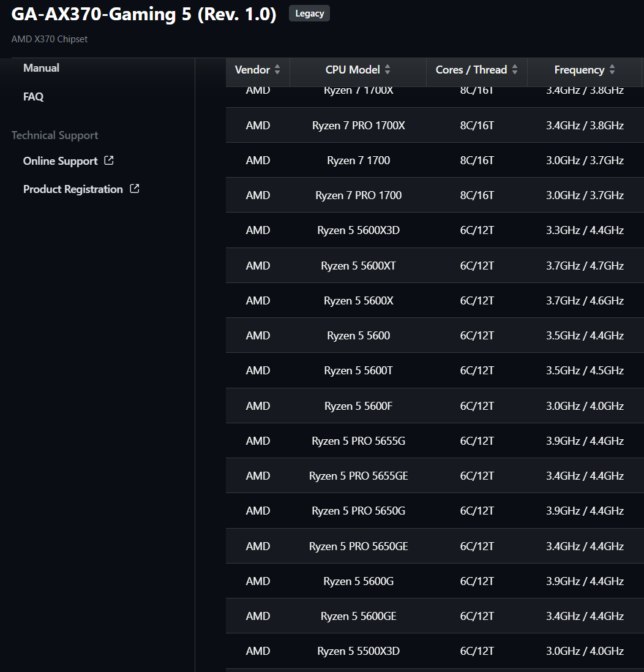Click the Vendor column sort arrows
Image resolution: width=644 pixels, height=672 pixels.
pyautogui.click(x=277, y=69)
